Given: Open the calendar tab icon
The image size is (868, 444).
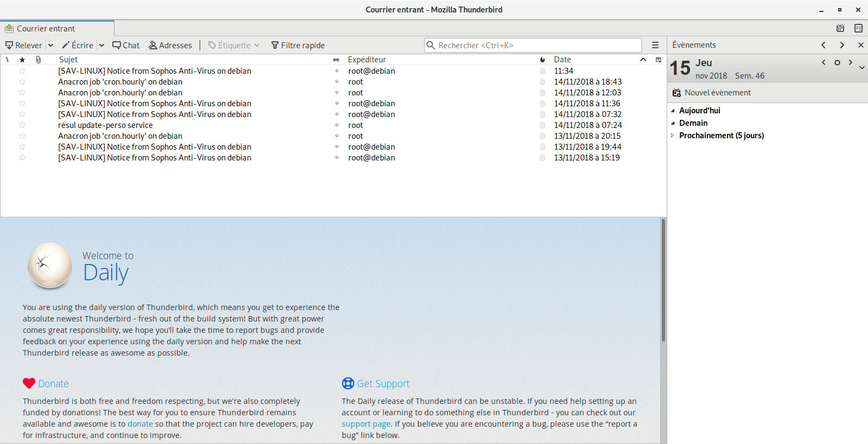Looking at the screenshot, I should tap(840, 28).
